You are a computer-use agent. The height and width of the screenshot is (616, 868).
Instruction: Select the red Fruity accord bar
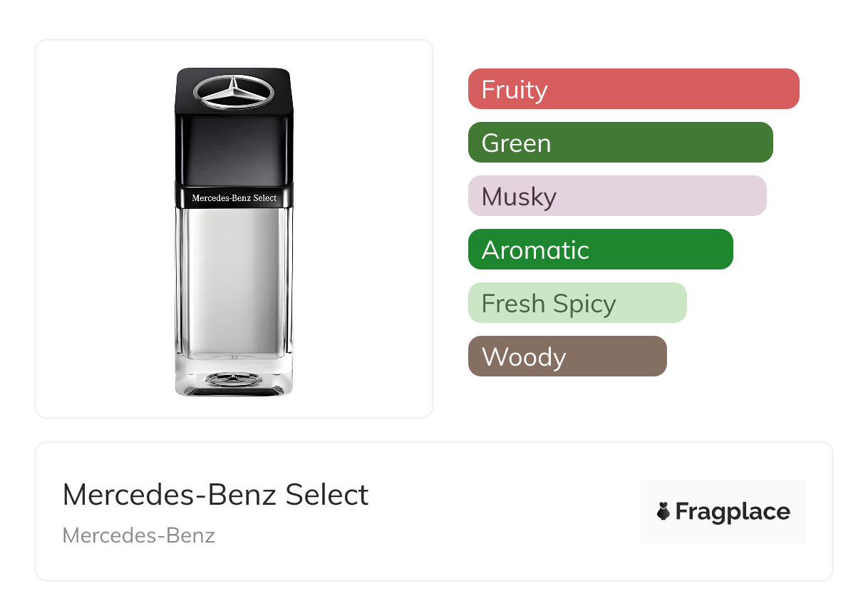[x=634, y=89]
